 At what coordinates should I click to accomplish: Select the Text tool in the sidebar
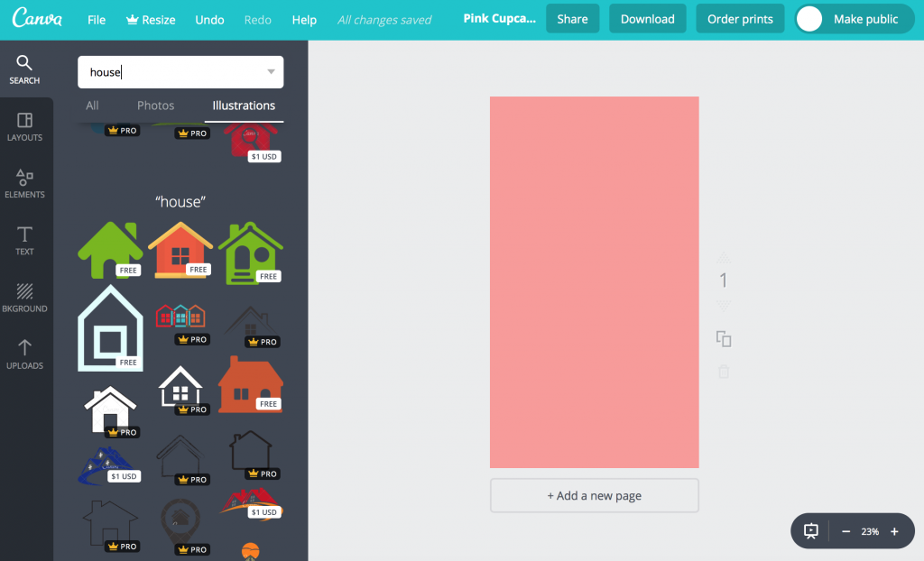point(24,240)
